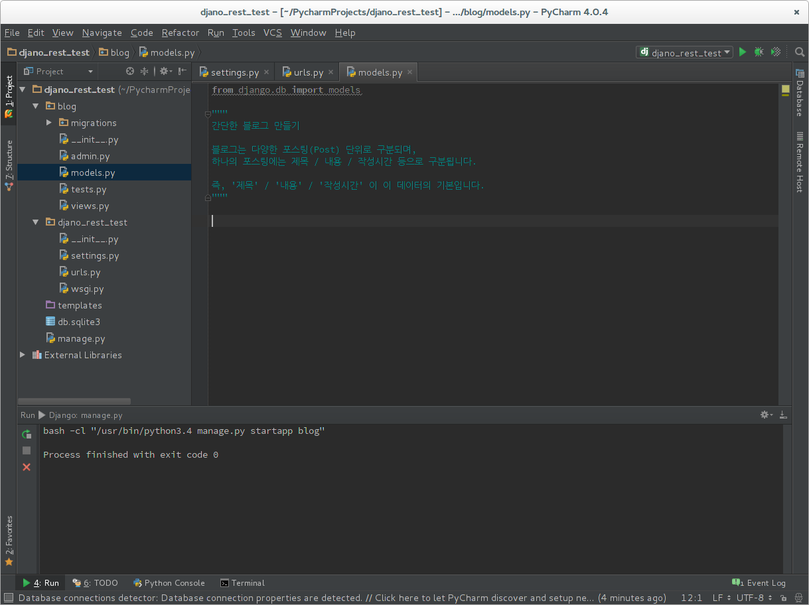Select admin.py in blog folder

90,156
